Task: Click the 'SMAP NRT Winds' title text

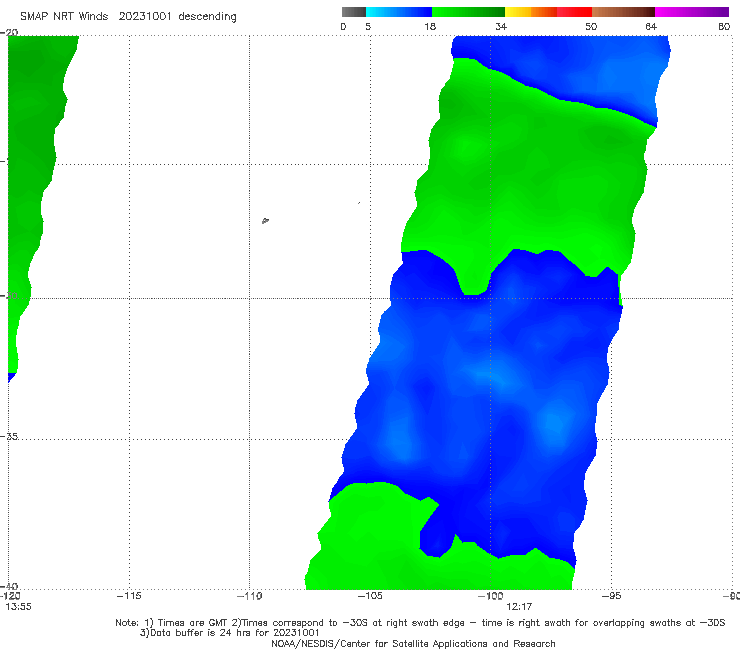Action: click(64, 17)
